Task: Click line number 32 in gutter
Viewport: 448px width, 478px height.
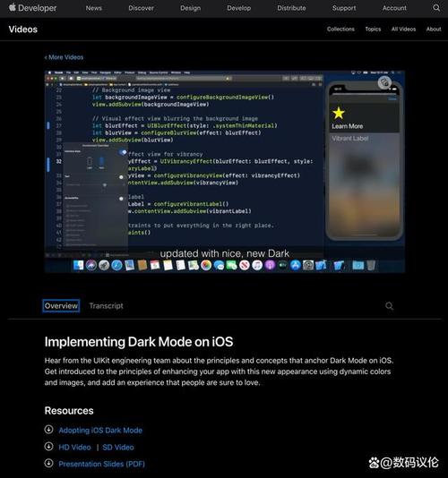Action: 58,161
